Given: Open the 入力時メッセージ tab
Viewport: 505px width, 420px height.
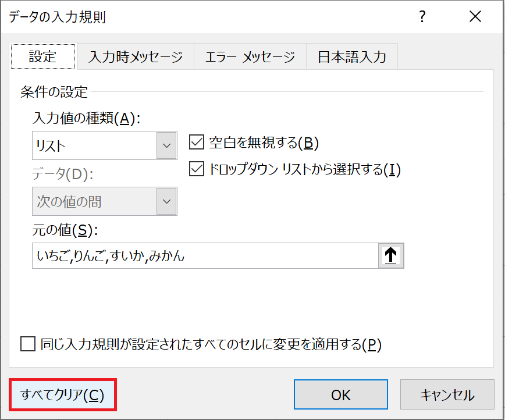Looking at the screenshot, I should [136, 57].
